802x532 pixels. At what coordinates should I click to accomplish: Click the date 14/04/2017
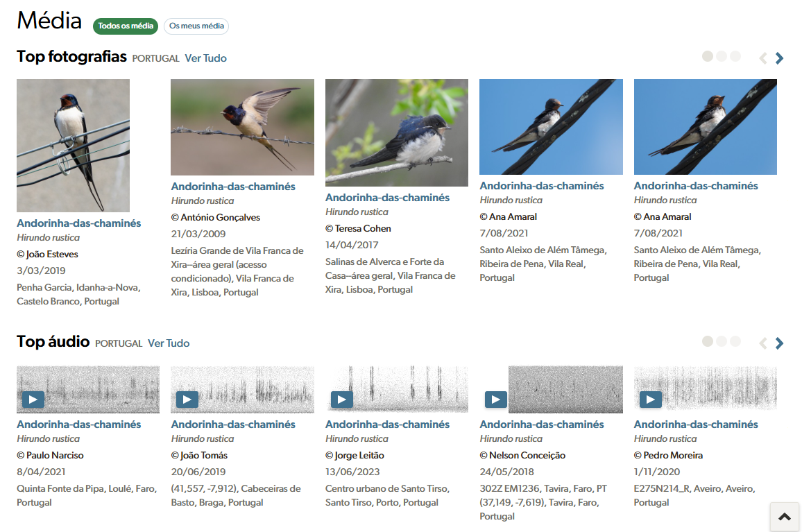tap(352, 245)
